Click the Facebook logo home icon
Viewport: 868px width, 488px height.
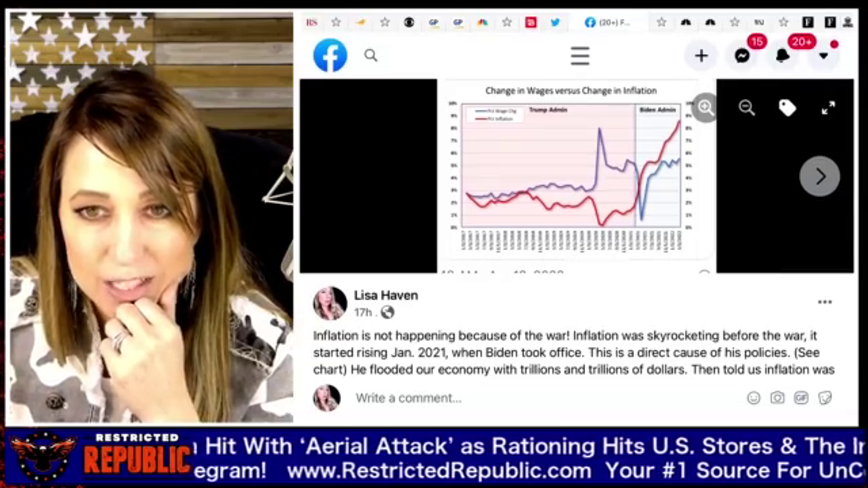click(x=330, y=56)
